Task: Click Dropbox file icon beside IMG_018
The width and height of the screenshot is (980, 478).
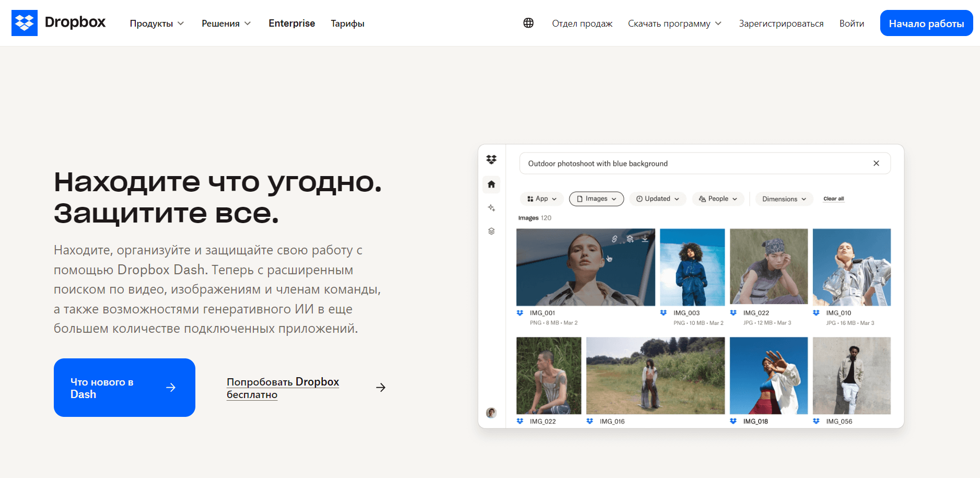Action: pos(733,421)
